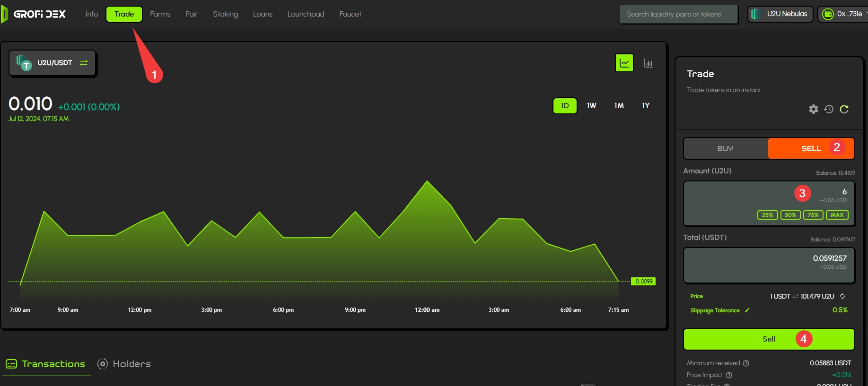Switch to the Holders tab
This screenshot has height=386, width=868.
[x=124, y=364]
